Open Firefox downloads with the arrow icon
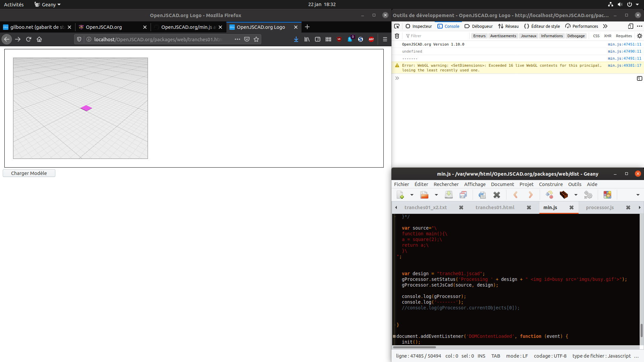This screenshot has height=362, width=644. click(296, 39)
